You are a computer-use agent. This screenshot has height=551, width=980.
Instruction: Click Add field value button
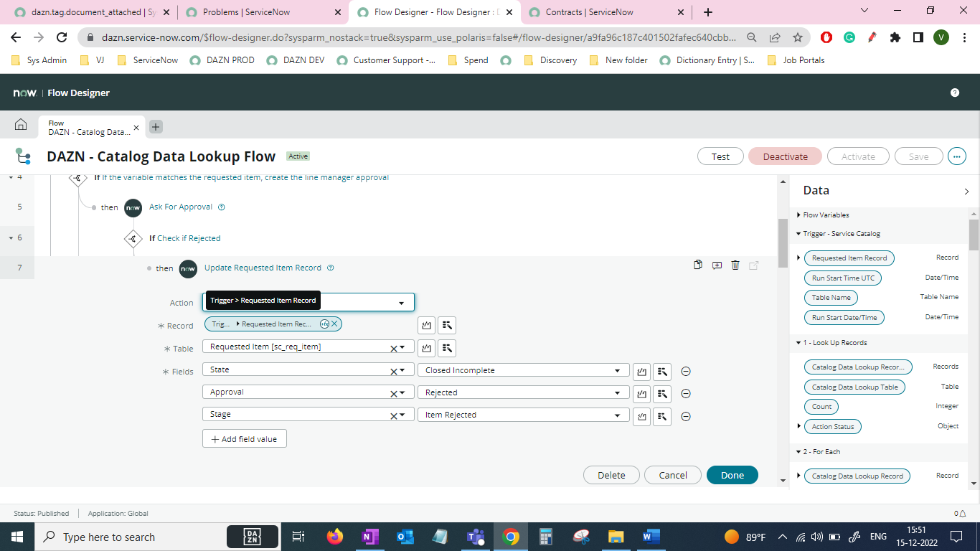point(245,438)
